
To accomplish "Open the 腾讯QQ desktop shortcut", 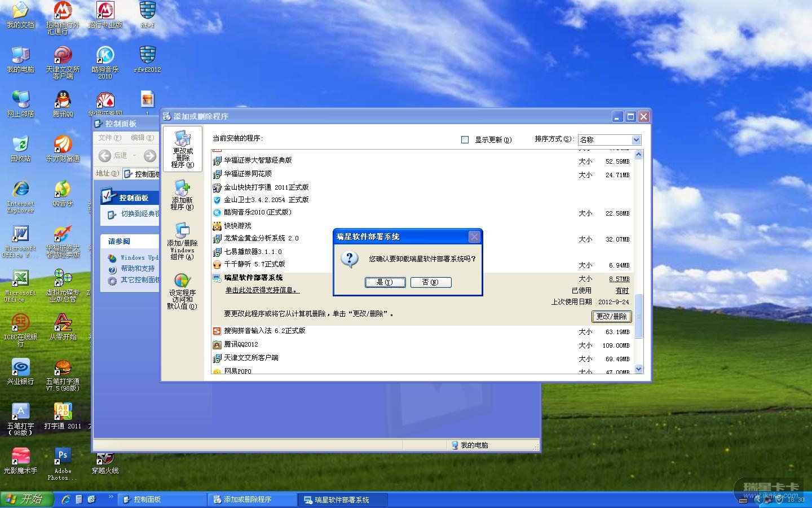I will (x=63, y=104).
